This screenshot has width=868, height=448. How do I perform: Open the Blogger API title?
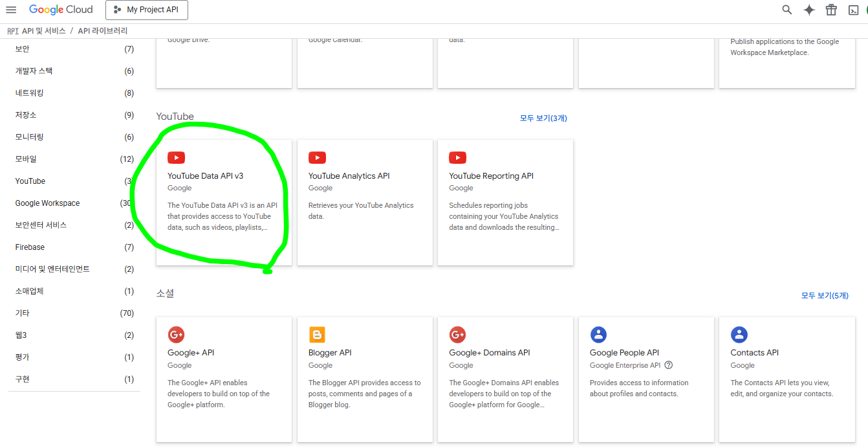pyautogui.click(x=330, y=353)
